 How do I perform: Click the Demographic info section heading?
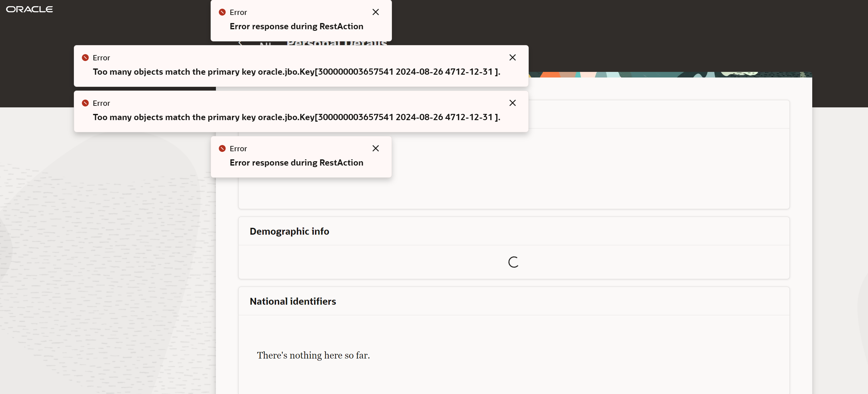(x=289, y=232)
